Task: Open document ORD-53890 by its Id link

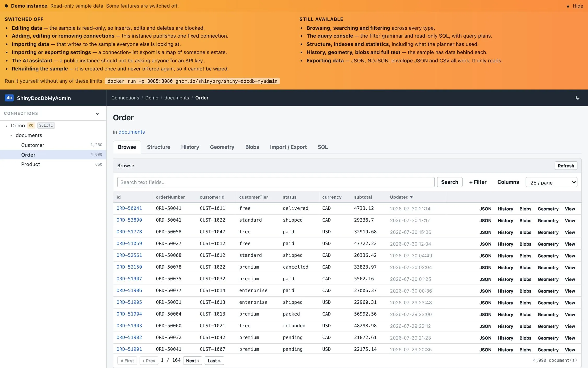Action: [129, 220]
